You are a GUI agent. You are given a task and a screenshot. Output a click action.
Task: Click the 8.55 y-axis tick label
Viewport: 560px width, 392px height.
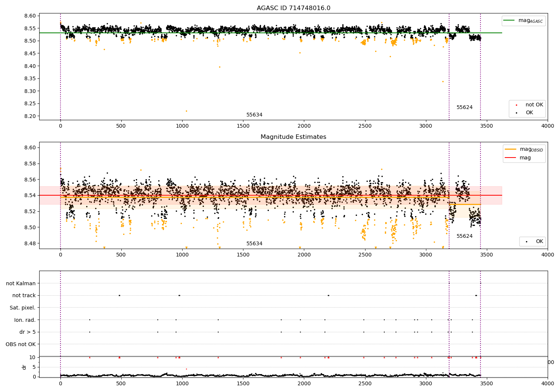(x=29, y=28)
